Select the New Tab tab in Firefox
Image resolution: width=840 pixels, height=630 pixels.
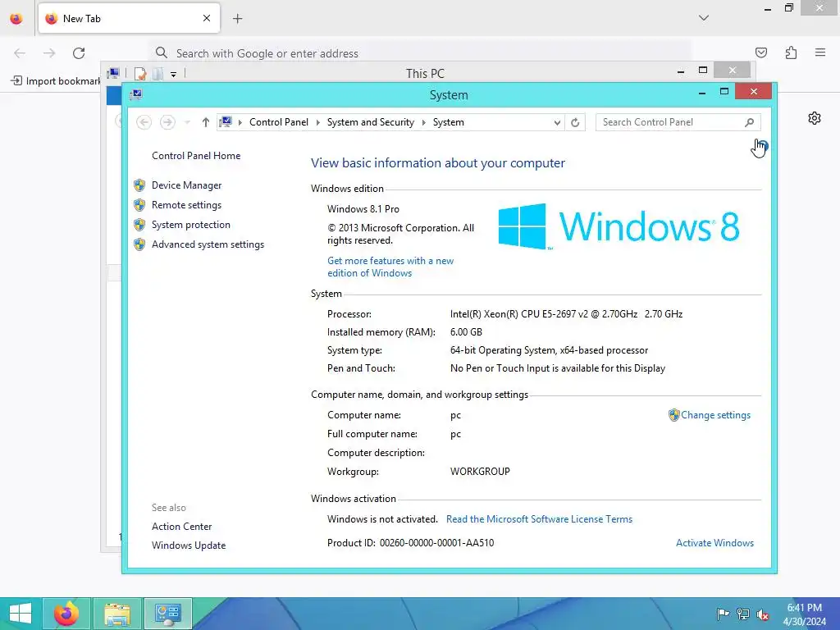[x=129, y=18]
